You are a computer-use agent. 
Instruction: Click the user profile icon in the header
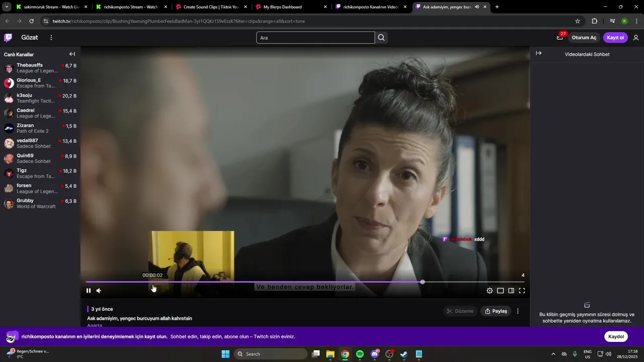point(636,38)
